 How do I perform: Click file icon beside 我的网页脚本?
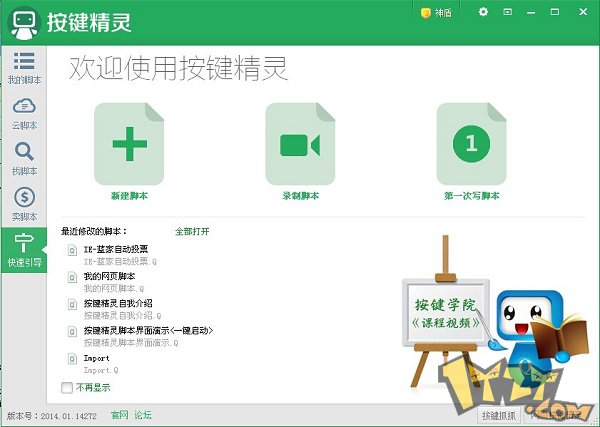click(x=72, y=277)
